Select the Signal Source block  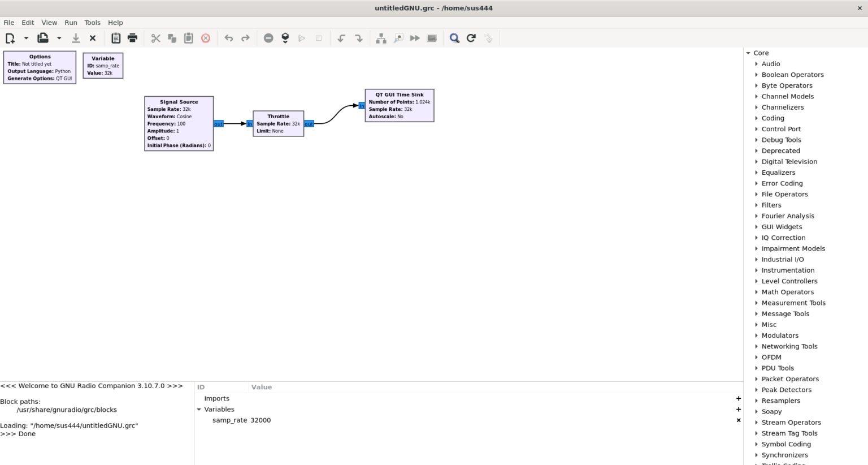179,124
